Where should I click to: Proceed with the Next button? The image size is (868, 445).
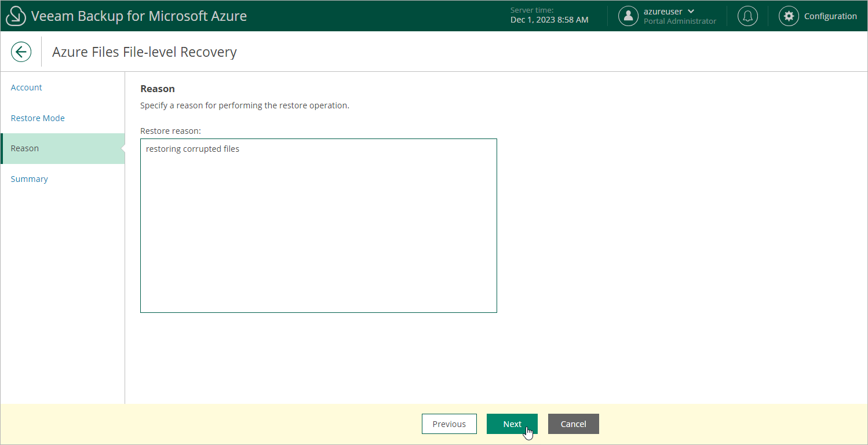512,424
